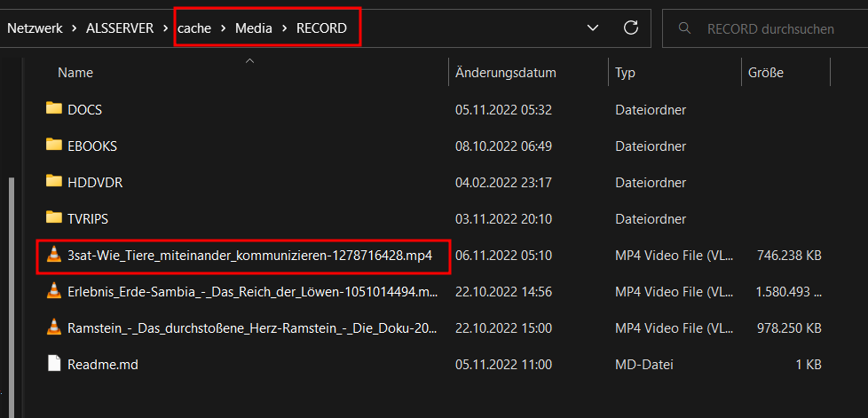Click the TVRIPS folder icon

[54, 217]
